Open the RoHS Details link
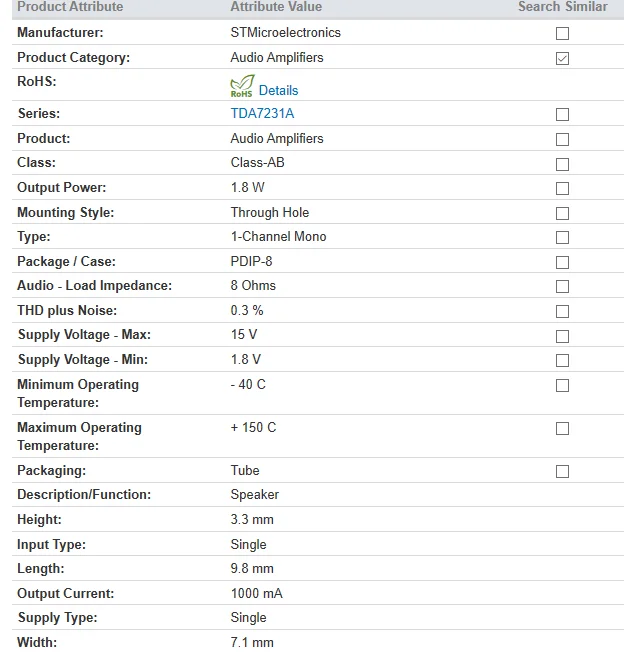624x652 pixels. [278, 90]
